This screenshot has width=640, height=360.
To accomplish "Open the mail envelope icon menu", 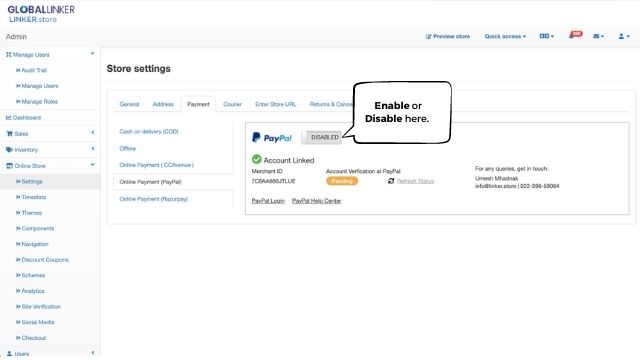I will [598, 36].
